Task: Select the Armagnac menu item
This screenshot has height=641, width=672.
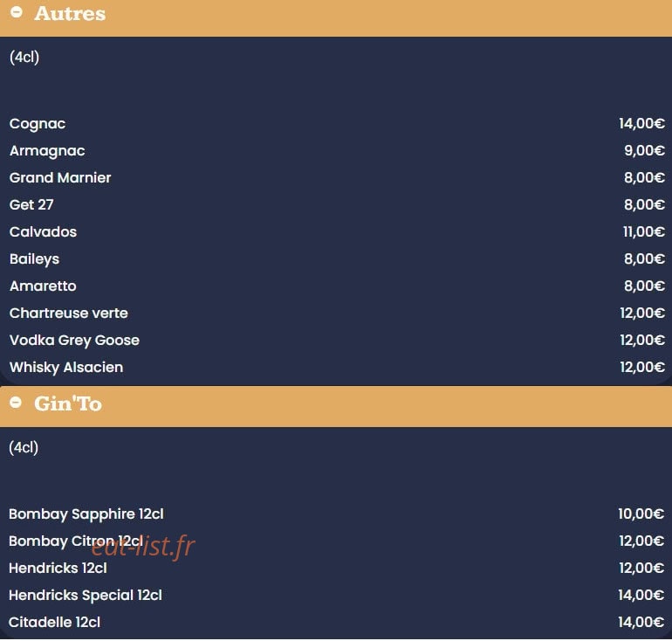Action: [47, 151]
